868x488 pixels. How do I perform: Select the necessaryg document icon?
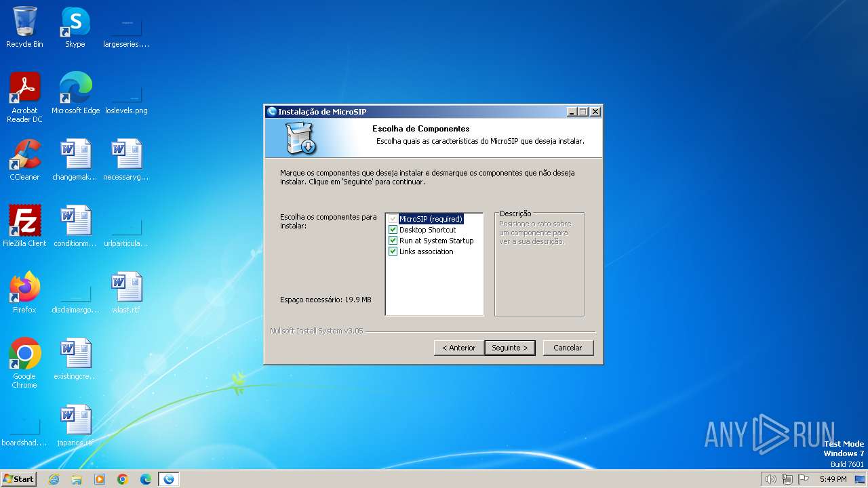126,160
